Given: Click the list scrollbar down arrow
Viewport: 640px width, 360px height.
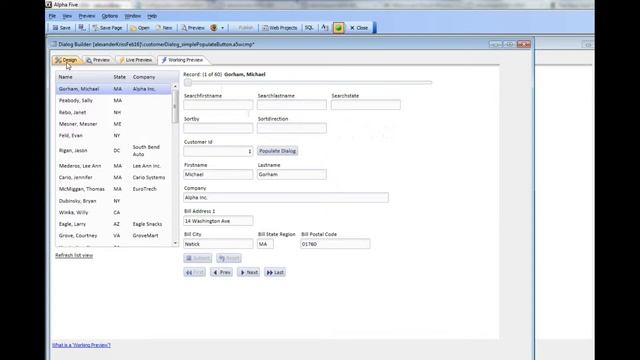Looking at the screenshot, I should [x=175, y=243].
